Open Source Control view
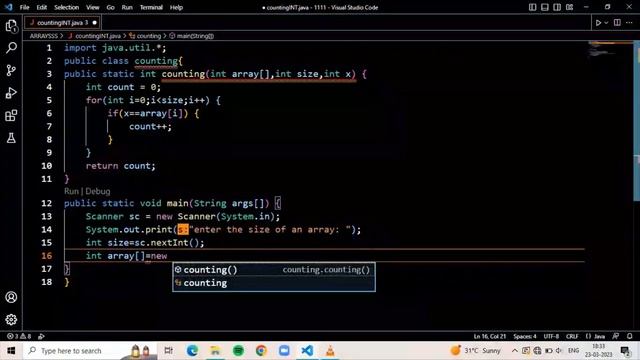This screenshot has height=360, width=640. 11,70
